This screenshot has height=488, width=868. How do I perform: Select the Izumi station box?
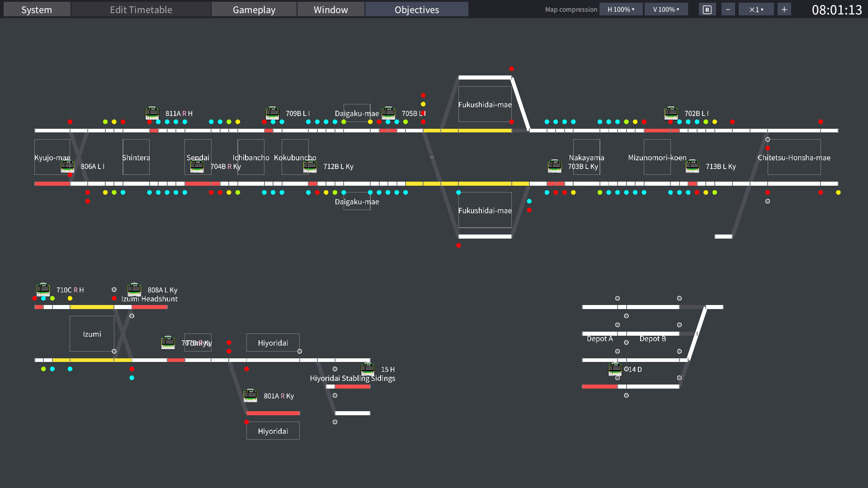pos(92,334)
